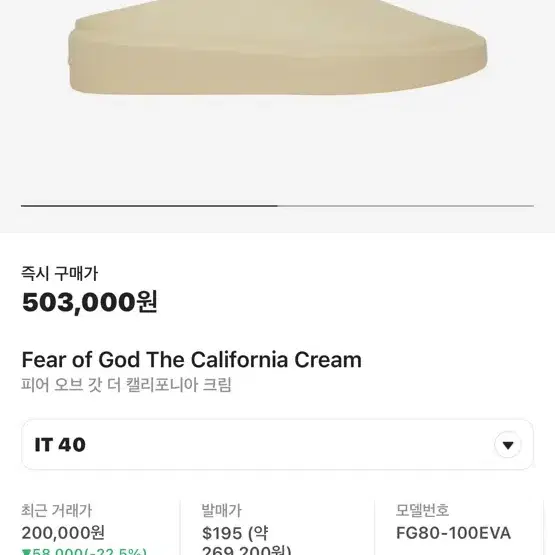Tap model number FG80-100EVA
555x555 pixels.
tap(453, 533)
